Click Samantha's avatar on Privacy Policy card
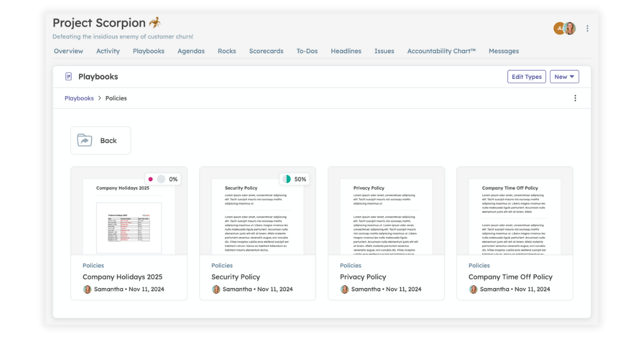This screenshot has width=644, height=338. pyautogui.click(x=345, y=289)
